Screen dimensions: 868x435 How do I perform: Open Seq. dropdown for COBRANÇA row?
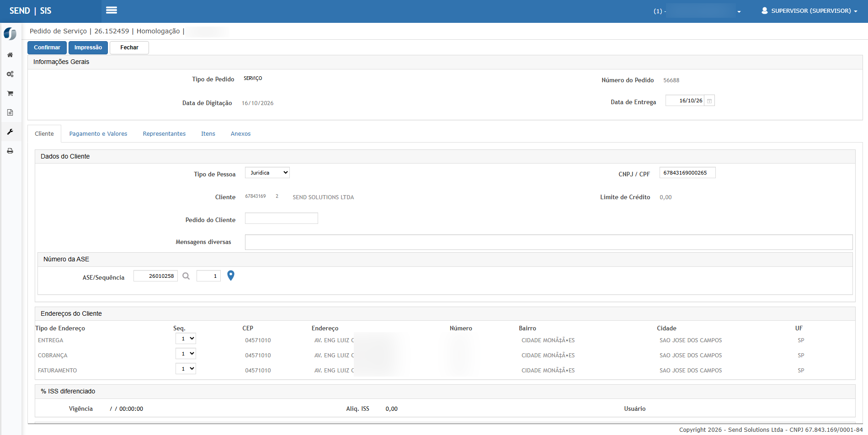(186, 354)
